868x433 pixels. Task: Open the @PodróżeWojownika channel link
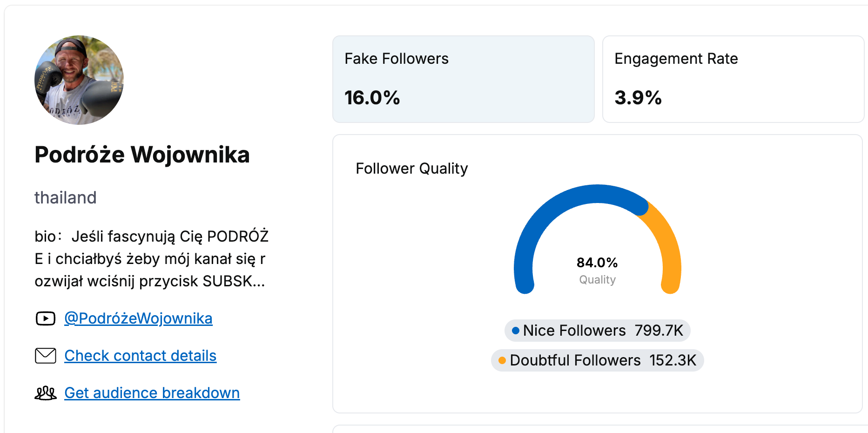click(x=138, y=318)
